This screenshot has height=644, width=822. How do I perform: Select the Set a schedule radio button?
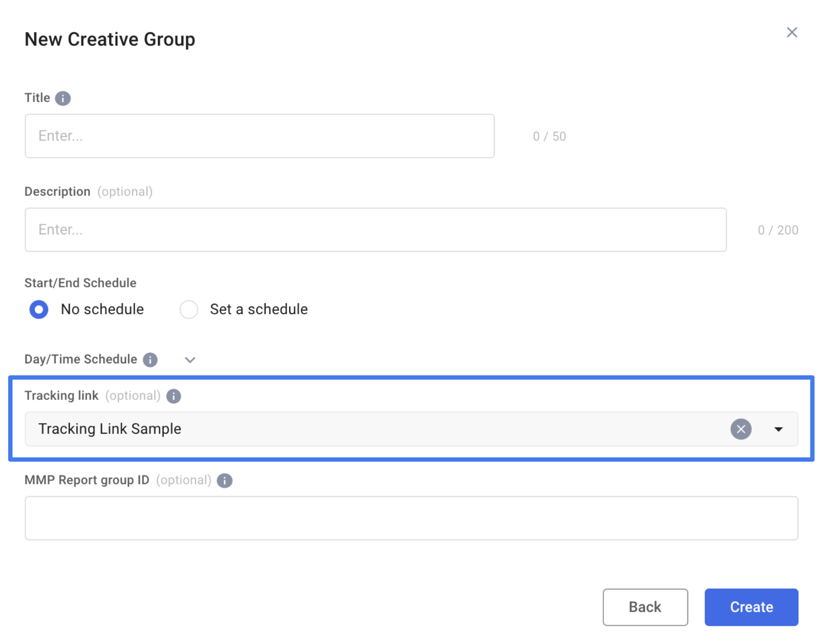[189, 309]
